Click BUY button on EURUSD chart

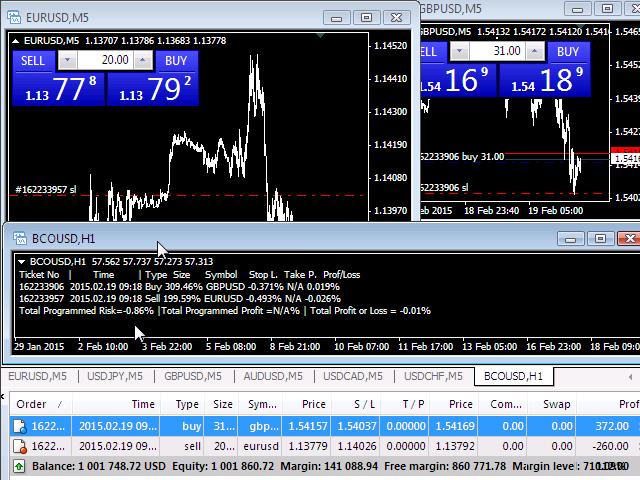point(176,61)
